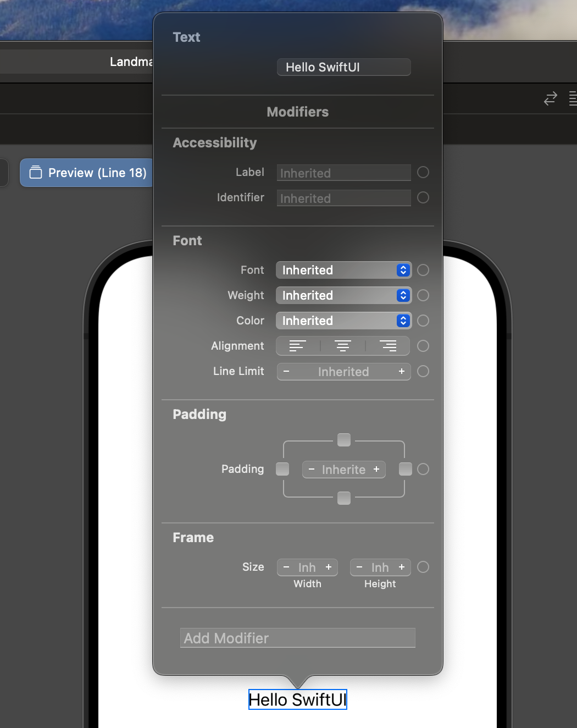The width and height of the screenshot is (577, 728).
Task: Select center text alignment
Action: 343,346
